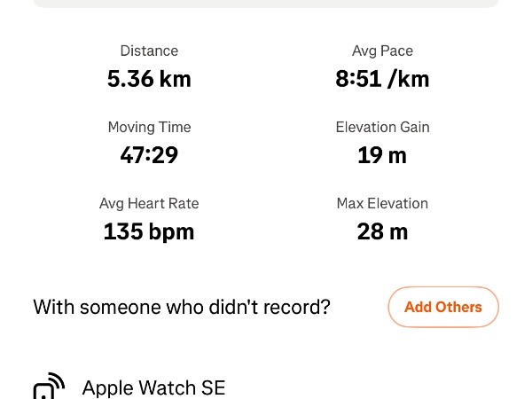Screen dimensions: 532x399
Task: Tap the Max Elevation label
Action: 382,204
